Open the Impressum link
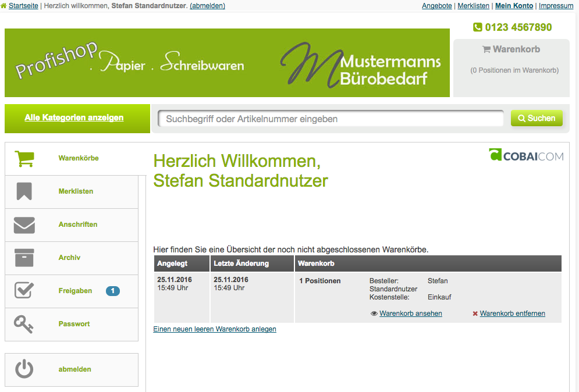The height and width of the screenshot is (392, 579). [556, 5]
